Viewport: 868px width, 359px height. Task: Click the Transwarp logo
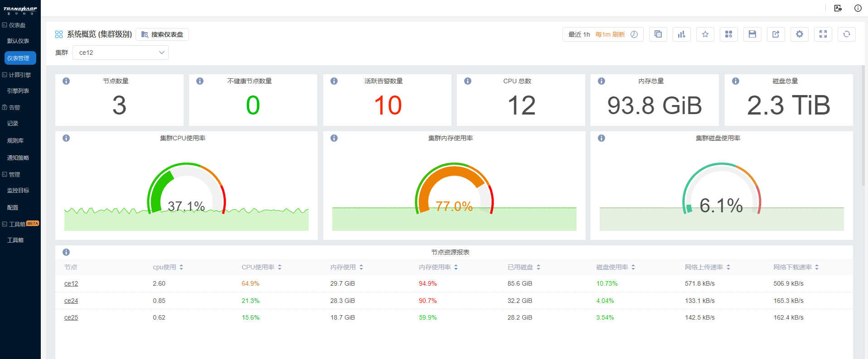point(20,10)
